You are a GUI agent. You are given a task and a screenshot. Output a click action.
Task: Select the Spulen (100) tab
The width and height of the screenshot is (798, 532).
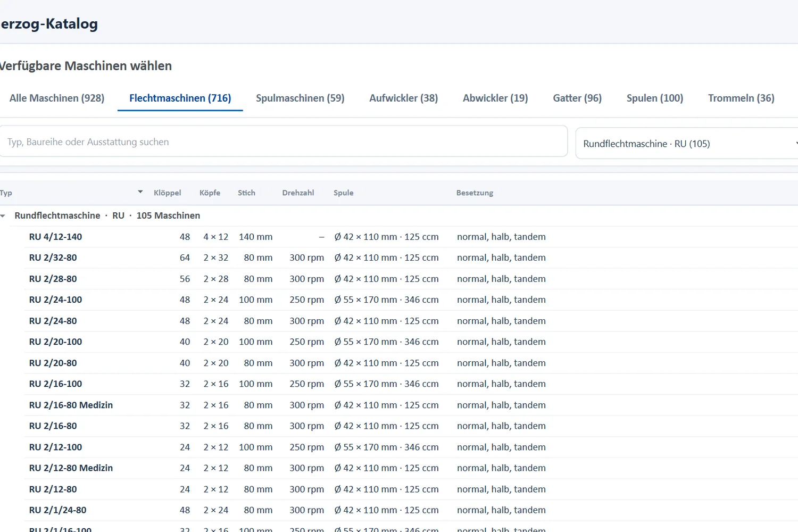(x=655, y=98)
